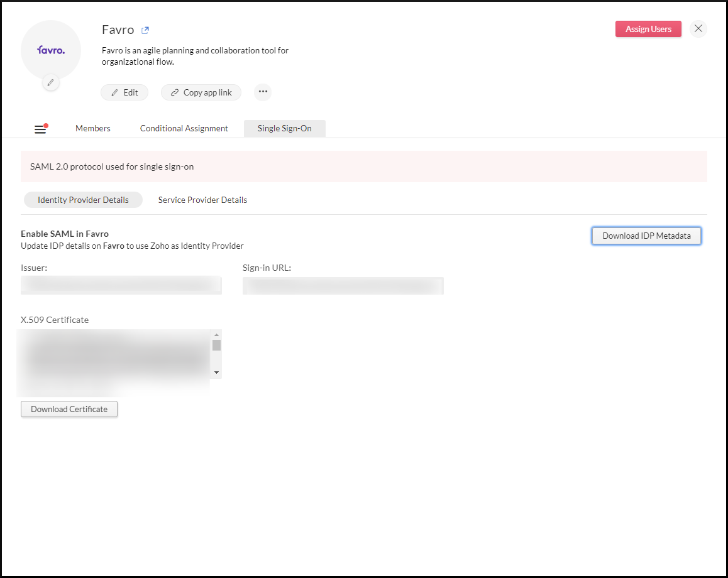Click the Favro app title
This screenshot has height=578, width=728.
tap(118, 30)
